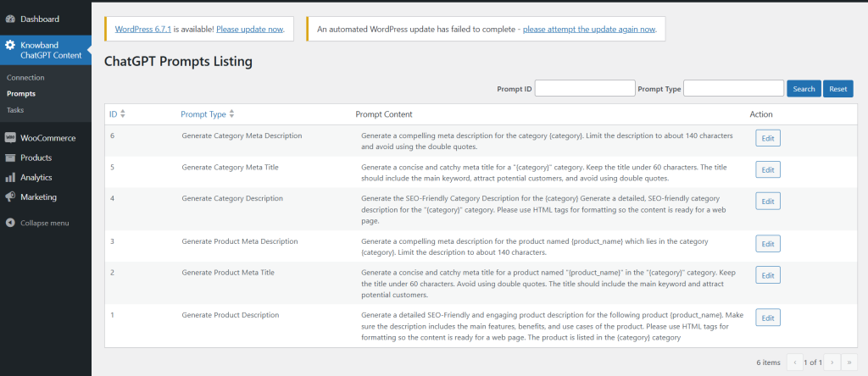Screen dimensions: 868x376
Task: Click the Marketing megaphone icon
Action: pos(10,196)
